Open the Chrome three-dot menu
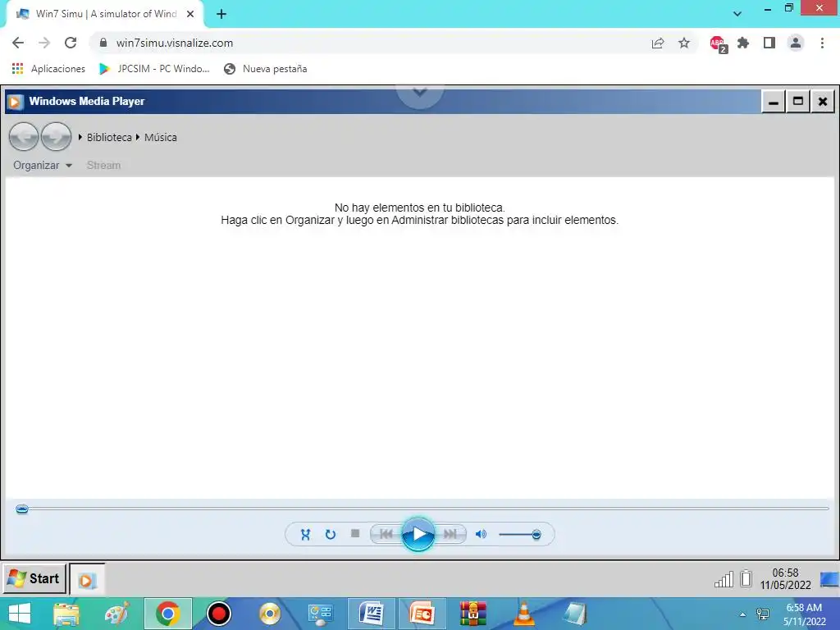Image resolution: width=840 pixels, height=630 pixels. (822, 43)
